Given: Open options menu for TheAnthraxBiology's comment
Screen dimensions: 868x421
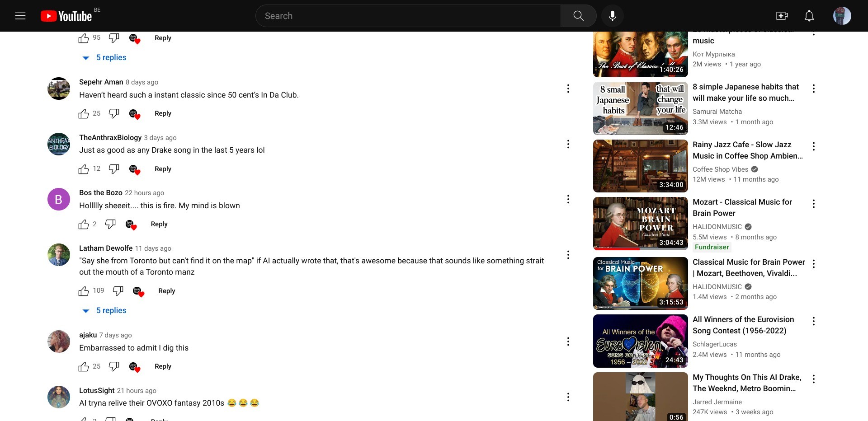Looking at the screenshot, I should [568, 144].
